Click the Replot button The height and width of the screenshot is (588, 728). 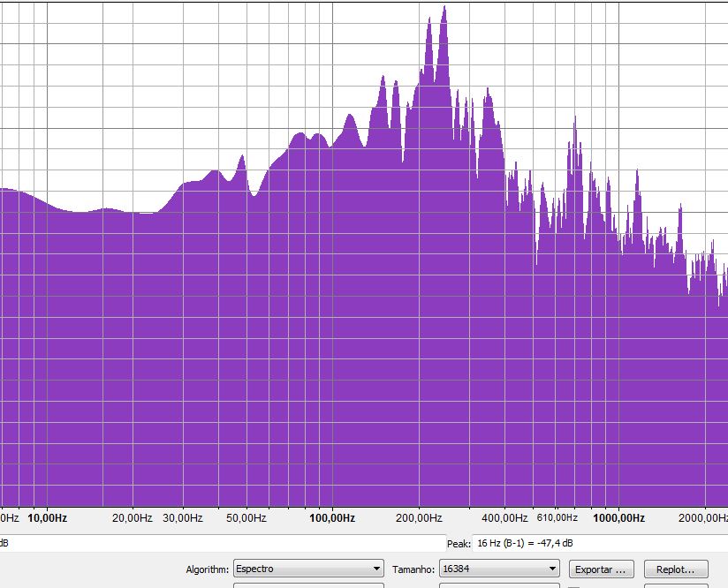pyautogui.click(x=676, y=569)
